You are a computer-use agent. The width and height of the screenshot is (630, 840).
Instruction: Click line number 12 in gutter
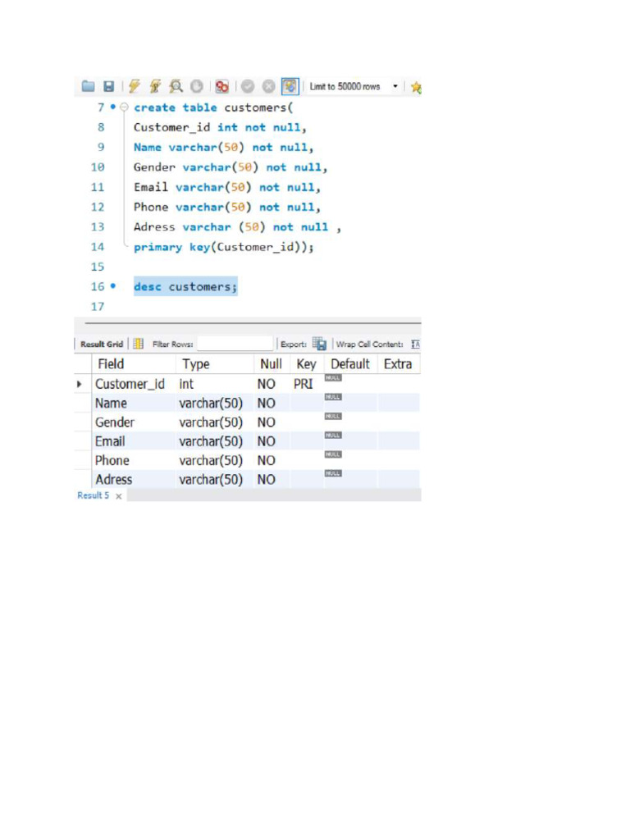[98, 208]
